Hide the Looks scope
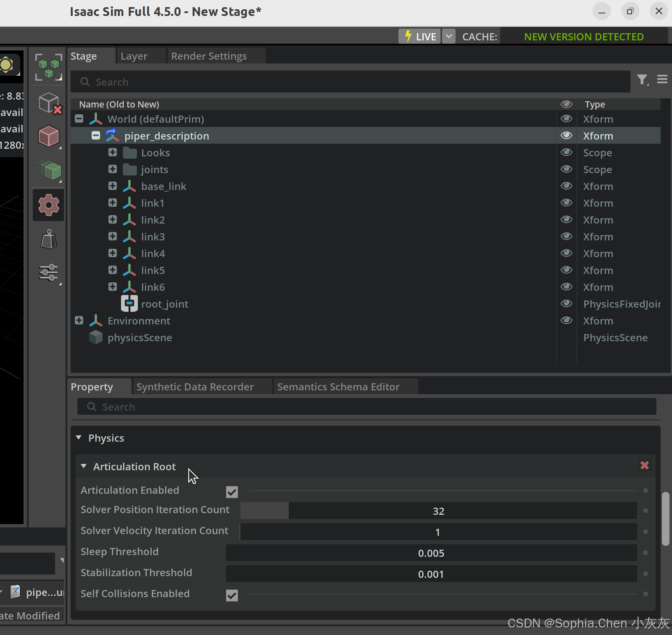The height and width of the screenshot is (635, 672). tap(567, 152)
